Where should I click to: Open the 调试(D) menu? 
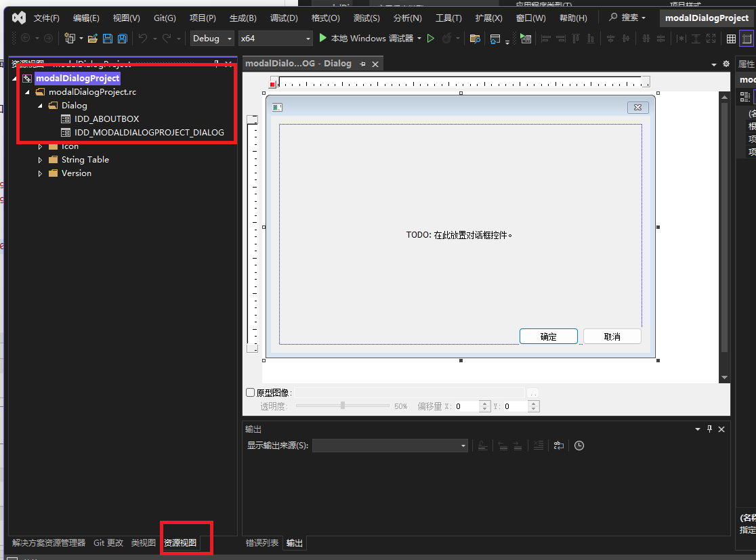point(283,18)
